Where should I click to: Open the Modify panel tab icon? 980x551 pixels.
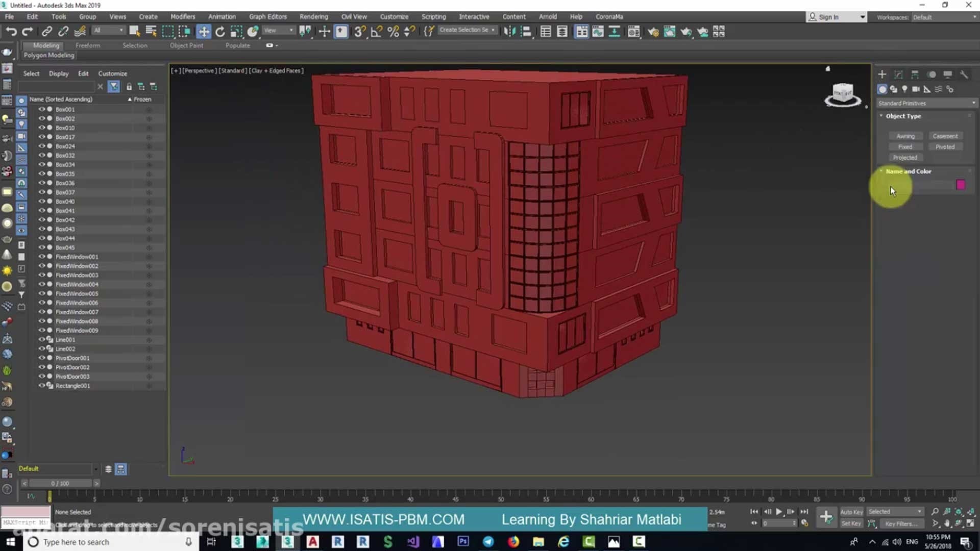(898, 74)
